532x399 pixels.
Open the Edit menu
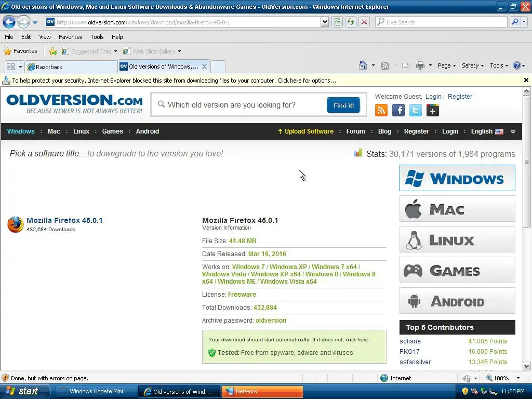26,37
